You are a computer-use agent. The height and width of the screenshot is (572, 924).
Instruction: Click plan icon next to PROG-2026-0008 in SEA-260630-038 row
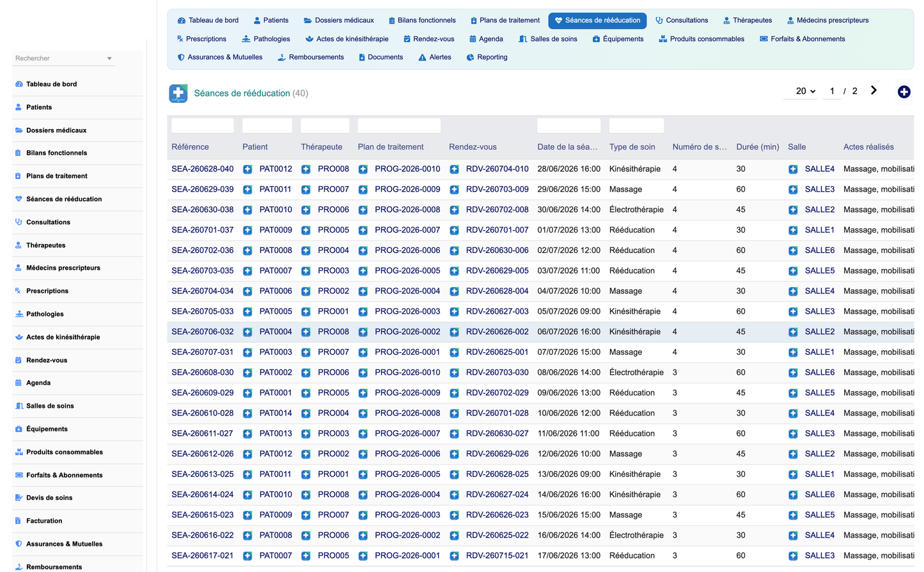[363, 210]
